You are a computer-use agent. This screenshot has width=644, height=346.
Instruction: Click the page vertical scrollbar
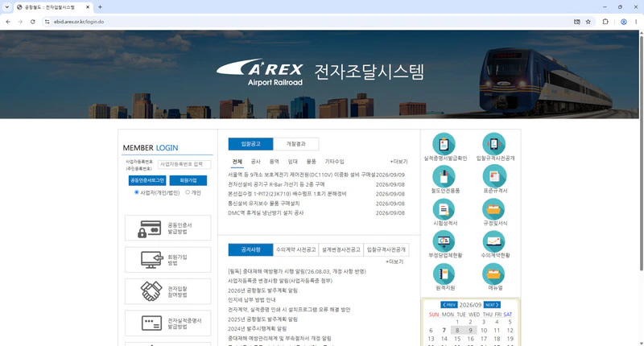coord(641,152)
